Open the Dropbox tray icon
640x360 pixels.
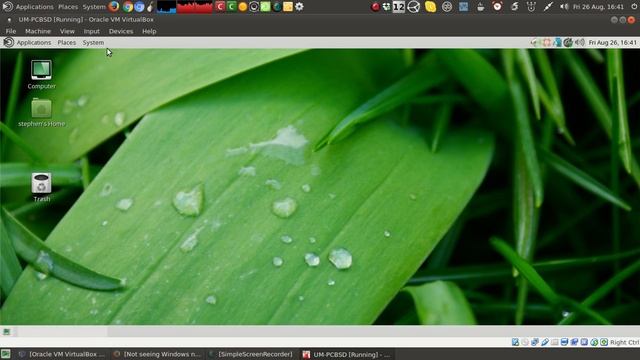tap(386, 7)
